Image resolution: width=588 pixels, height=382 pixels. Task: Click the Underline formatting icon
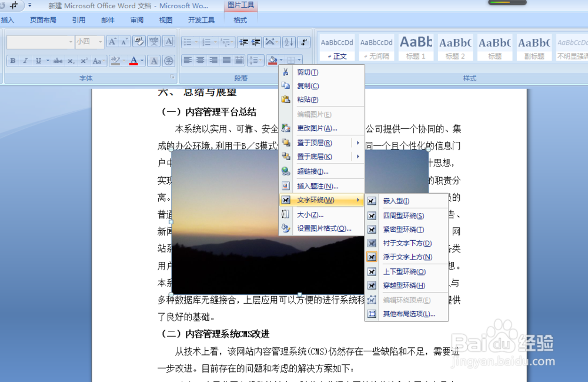pos(38,61)
